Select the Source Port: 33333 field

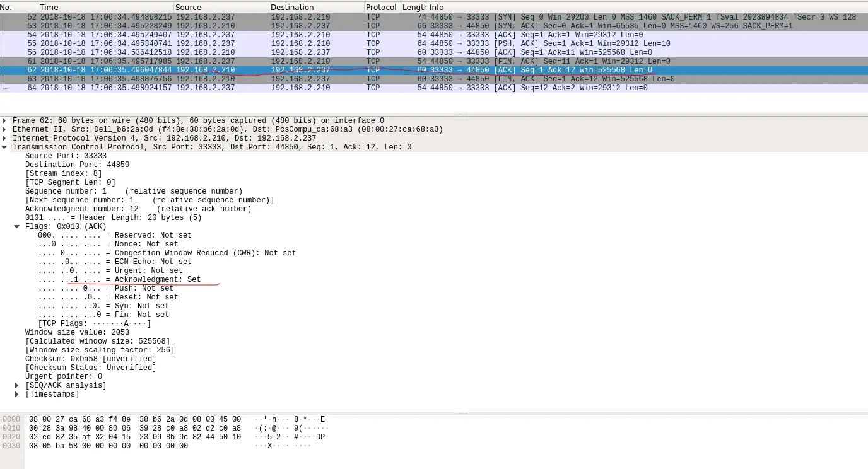coord(66,156)
